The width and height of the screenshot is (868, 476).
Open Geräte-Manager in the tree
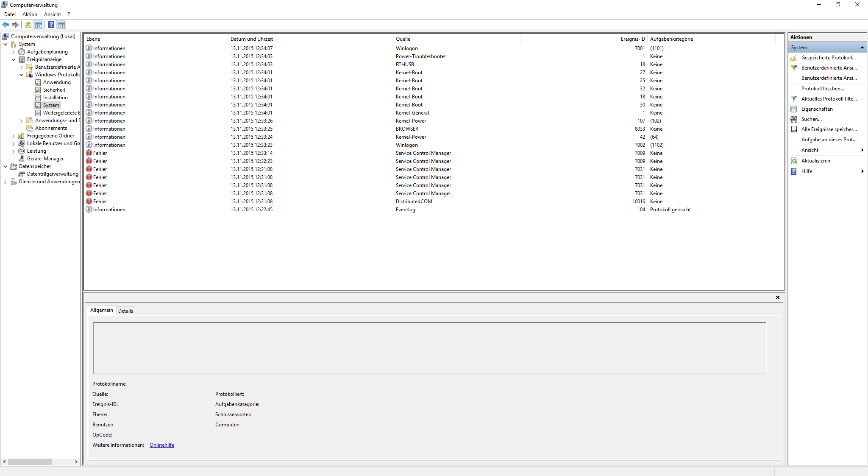(x=45, y=159)
